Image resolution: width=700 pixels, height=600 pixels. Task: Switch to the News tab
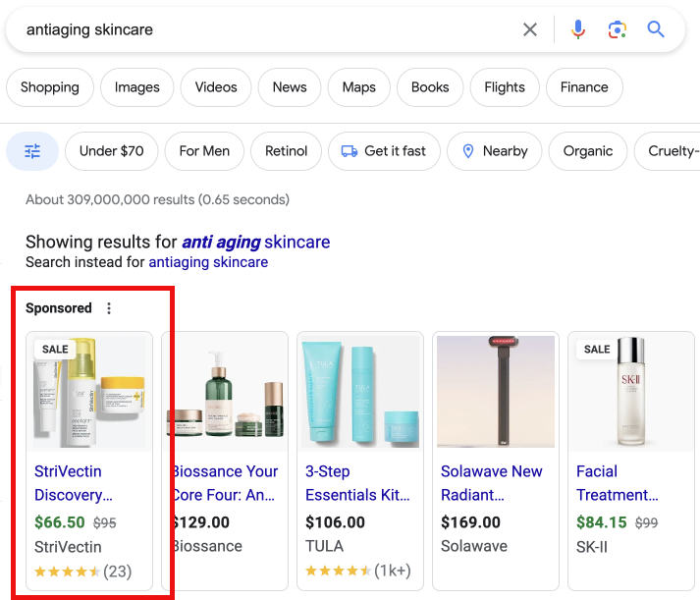coord(290,87)
